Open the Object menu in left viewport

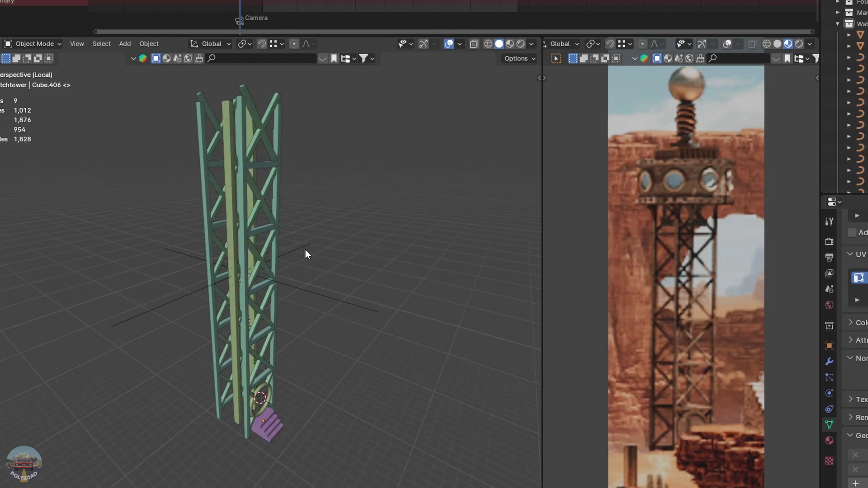(x=149, y=44)
